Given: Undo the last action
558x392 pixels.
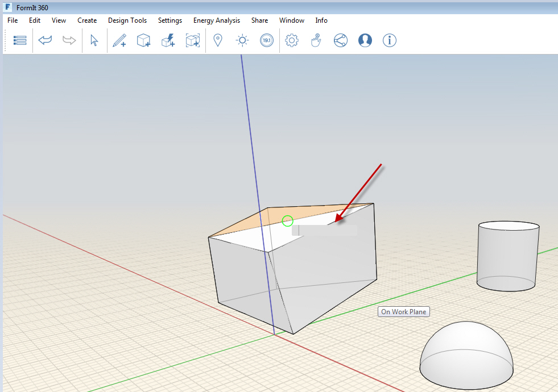Looking at the screenshot, I should (45, 40).
